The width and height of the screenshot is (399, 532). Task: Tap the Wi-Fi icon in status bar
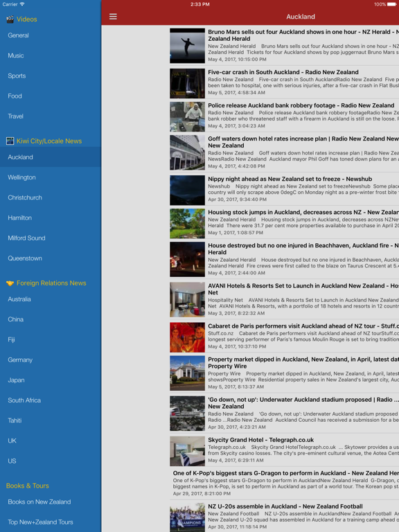(22, 4)
